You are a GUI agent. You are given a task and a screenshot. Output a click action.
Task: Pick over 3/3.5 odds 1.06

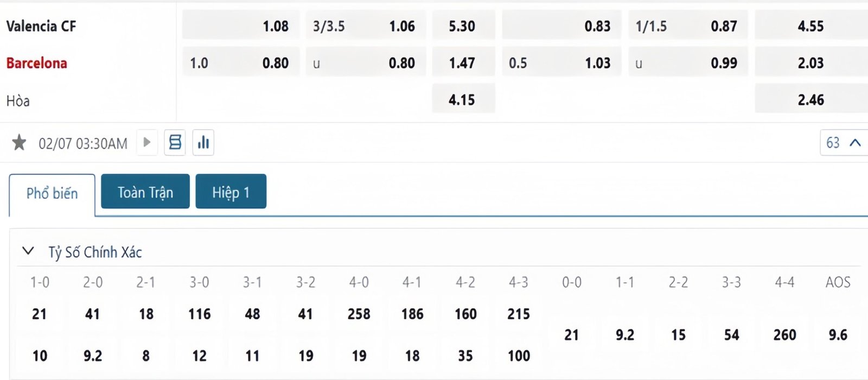tap(365, 26)
